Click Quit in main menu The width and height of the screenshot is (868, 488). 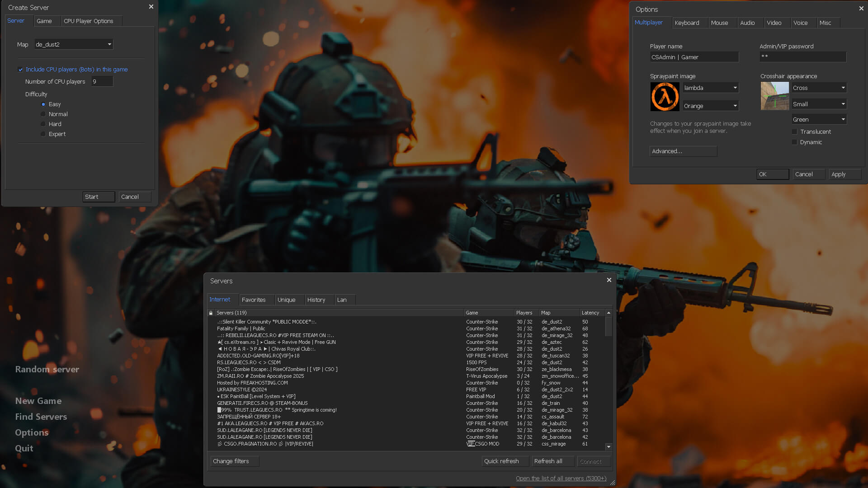24,449
